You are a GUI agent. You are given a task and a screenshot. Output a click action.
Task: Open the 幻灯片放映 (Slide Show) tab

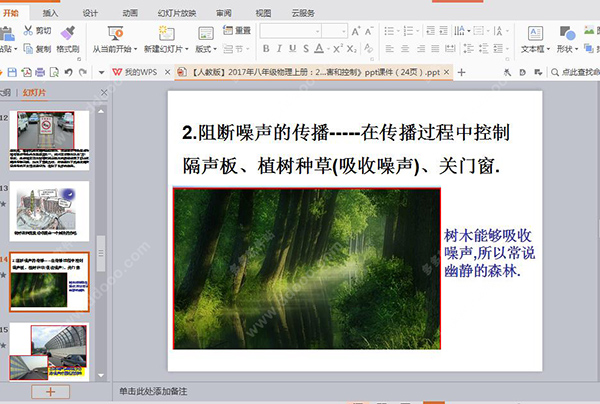pyautogui.click(x=177, y=13)
